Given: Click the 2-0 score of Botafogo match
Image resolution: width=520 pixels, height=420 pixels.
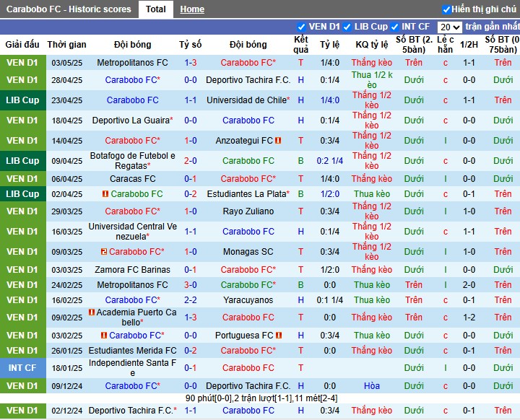Looking at the screenshot, I should tap(191, 161).
